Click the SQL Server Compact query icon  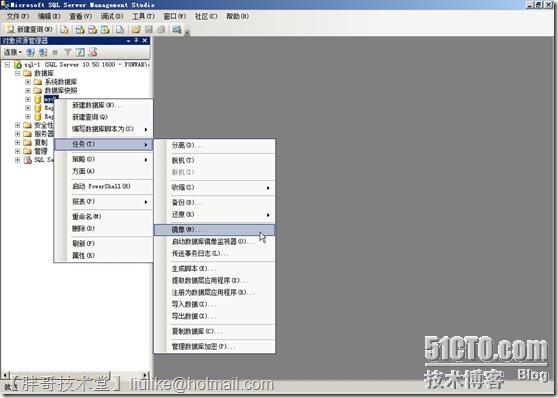tap(120, 30)
